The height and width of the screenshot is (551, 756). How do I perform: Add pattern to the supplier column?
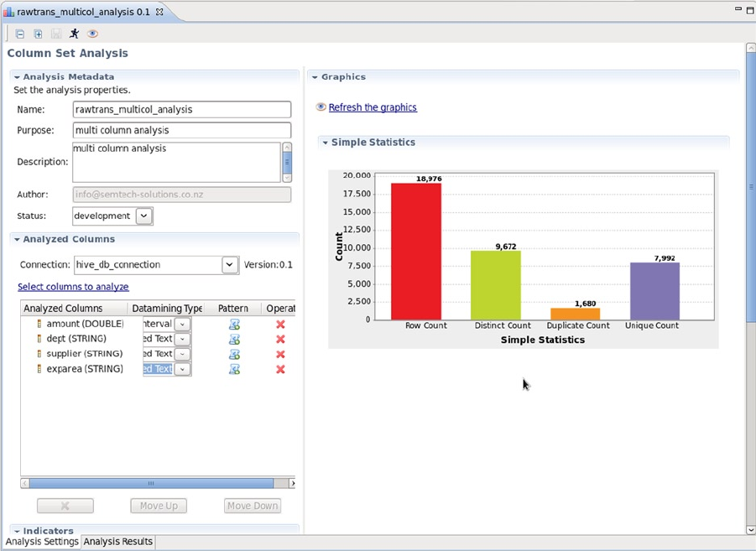coord(234,354)
